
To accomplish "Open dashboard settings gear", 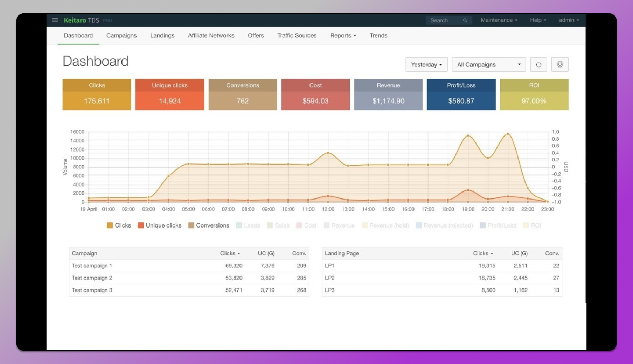I will tap(559, 65).
